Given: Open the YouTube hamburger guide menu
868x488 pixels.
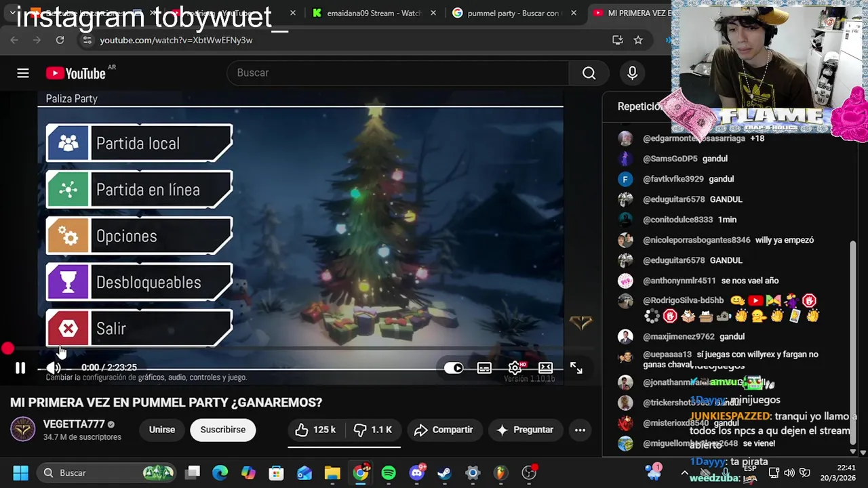Looking at the screenshot, I should (x=23, y=73).
